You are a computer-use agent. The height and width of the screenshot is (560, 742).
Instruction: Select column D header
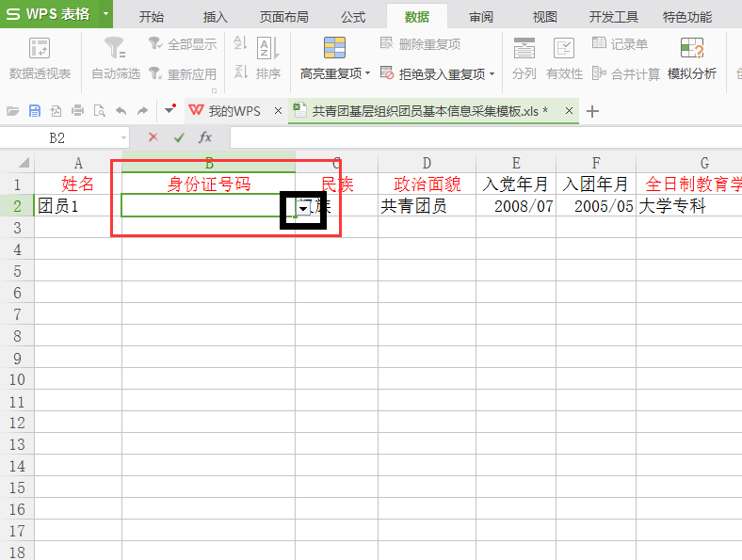(x=427, y=162)
